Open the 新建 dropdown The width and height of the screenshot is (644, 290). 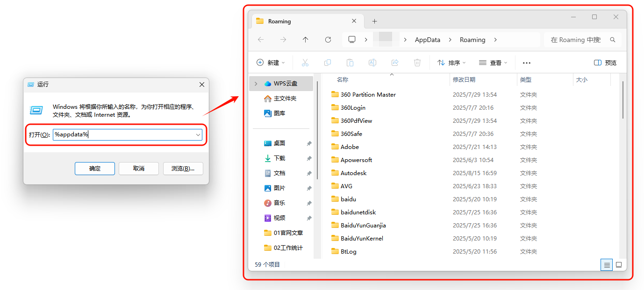click(x=271, y=63)
